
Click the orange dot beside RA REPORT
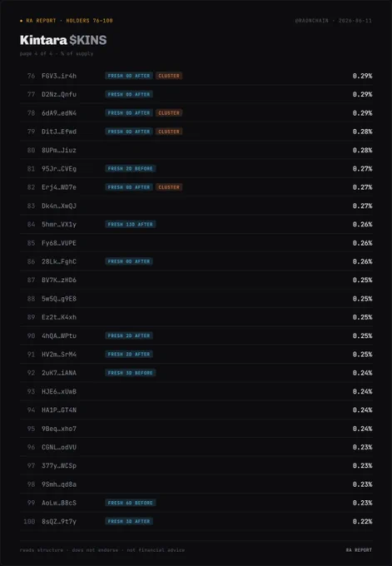point(22,21)
